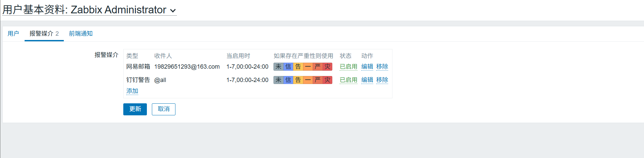Remove the 钉钉警告 media entry
644x158 pixels.
click(x=382, y=80)
